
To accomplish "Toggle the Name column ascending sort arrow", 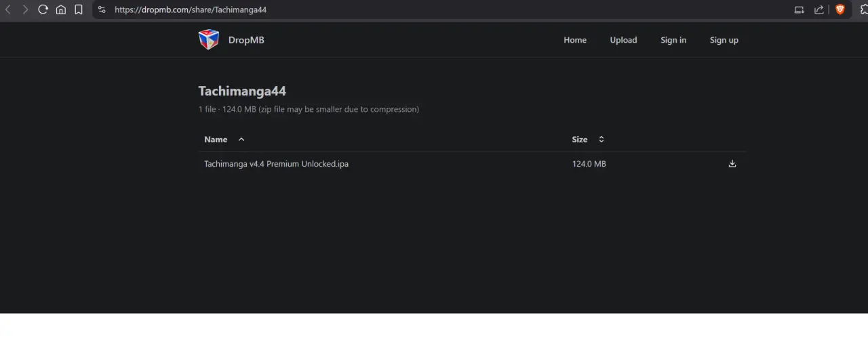I will click(x=241, y=140).
